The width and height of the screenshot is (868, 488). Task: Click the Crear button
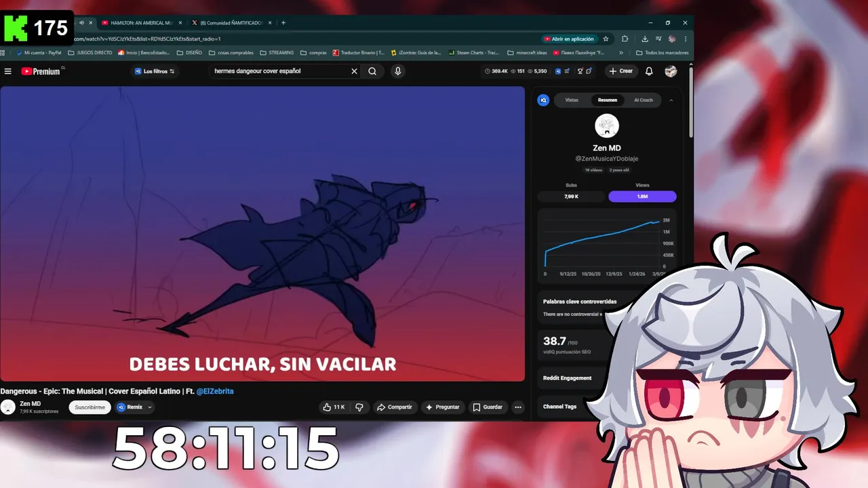620,71
